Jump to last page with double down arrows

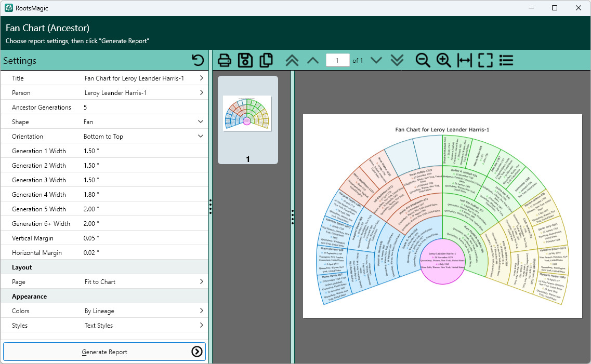click(397, 60)
